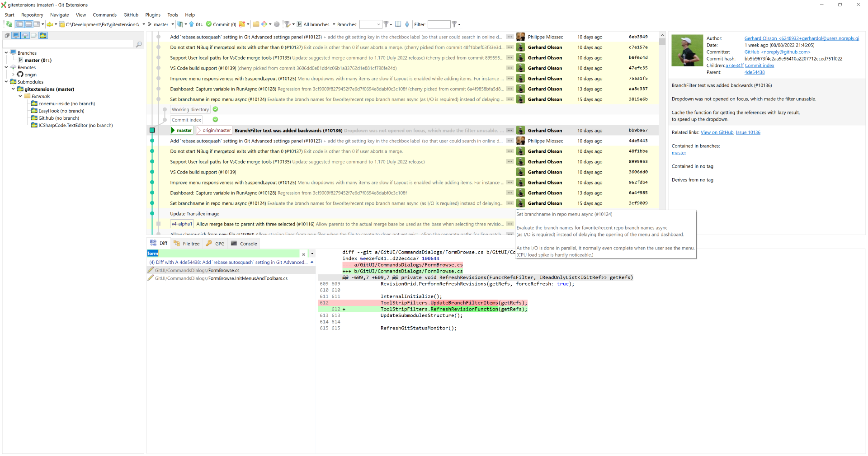The height and width of the screenshot is (456, 868).
Task: Click the submarine submodules filter icon
Action: 43,35
